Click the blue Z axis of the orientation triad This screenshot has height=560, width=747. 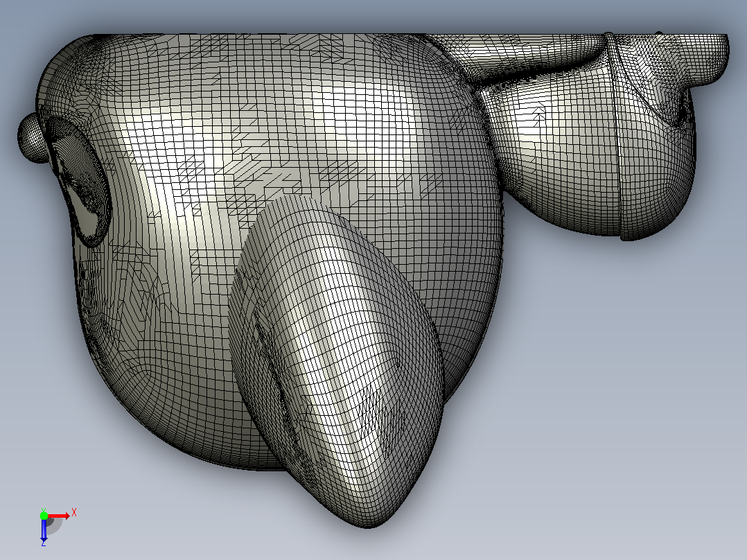coord(44,530)
